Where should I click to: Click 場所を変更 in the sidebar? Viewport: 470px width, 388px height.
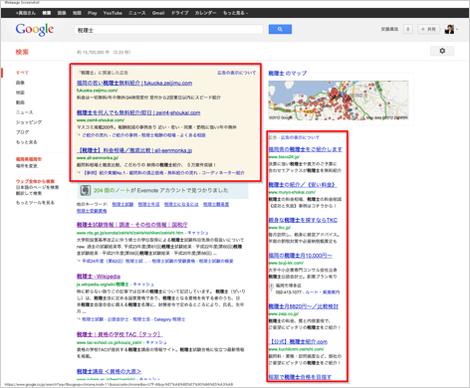[x=27, y=166]
